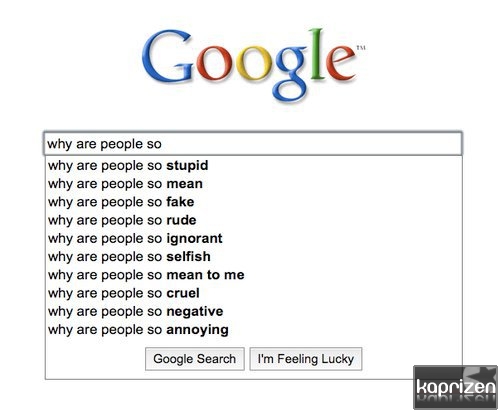Screen dimensions: 500x412
Task: Click the green letter l in logo
Action: pyautogui.click(x=317, y=54)
